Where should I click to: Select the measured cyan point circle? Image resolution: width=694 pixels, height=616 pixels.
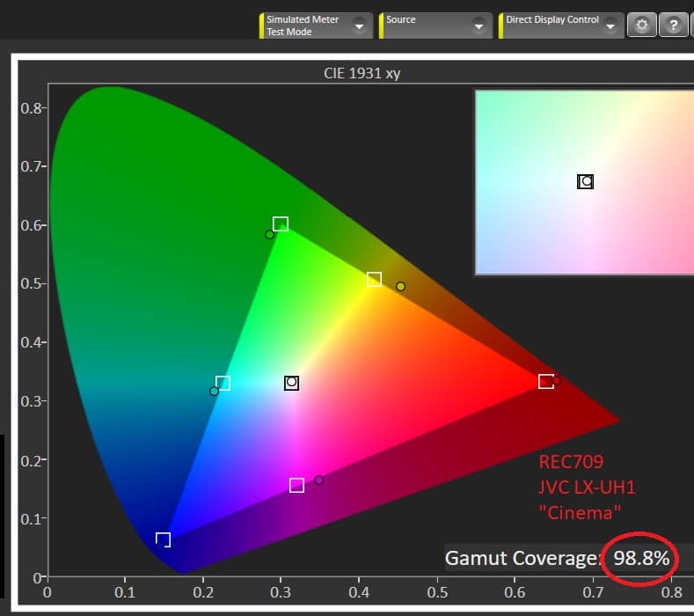215,392
